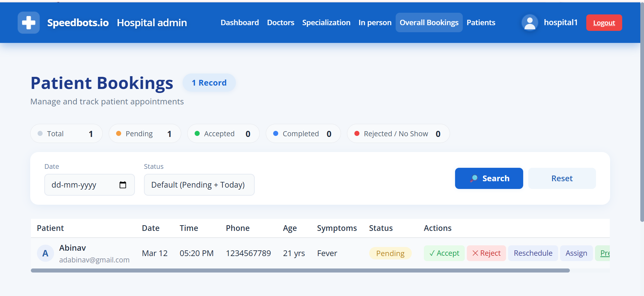Click the Symptoms column header
This screenshot has height=296, width=644.
click(x=337, y=228)
